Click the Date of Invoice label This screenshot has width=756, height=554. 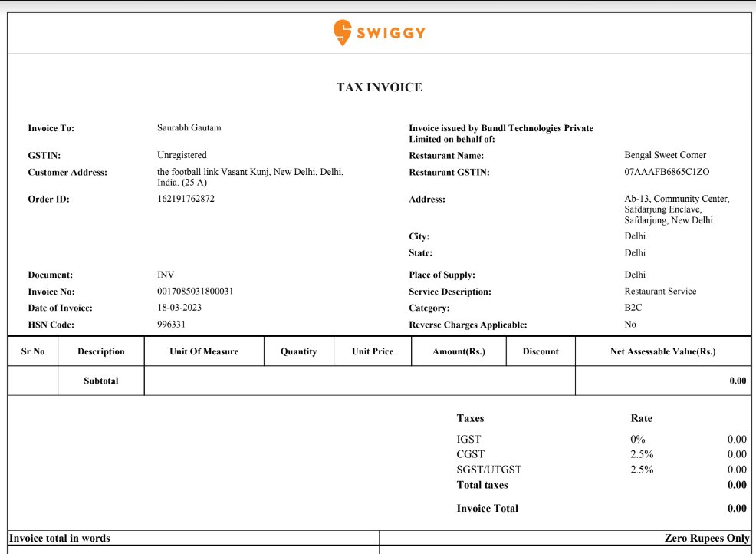click(x=61, y=308)
